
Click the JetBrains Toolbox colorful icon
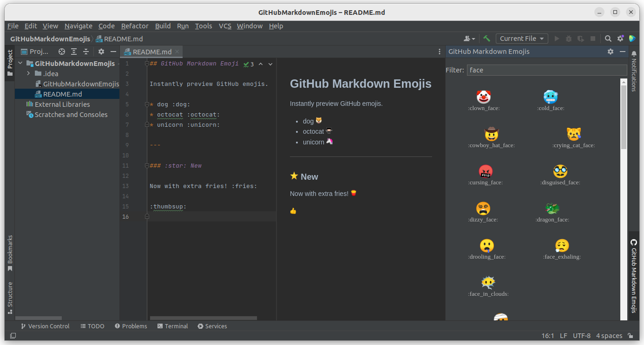click(x=632, y=39)
